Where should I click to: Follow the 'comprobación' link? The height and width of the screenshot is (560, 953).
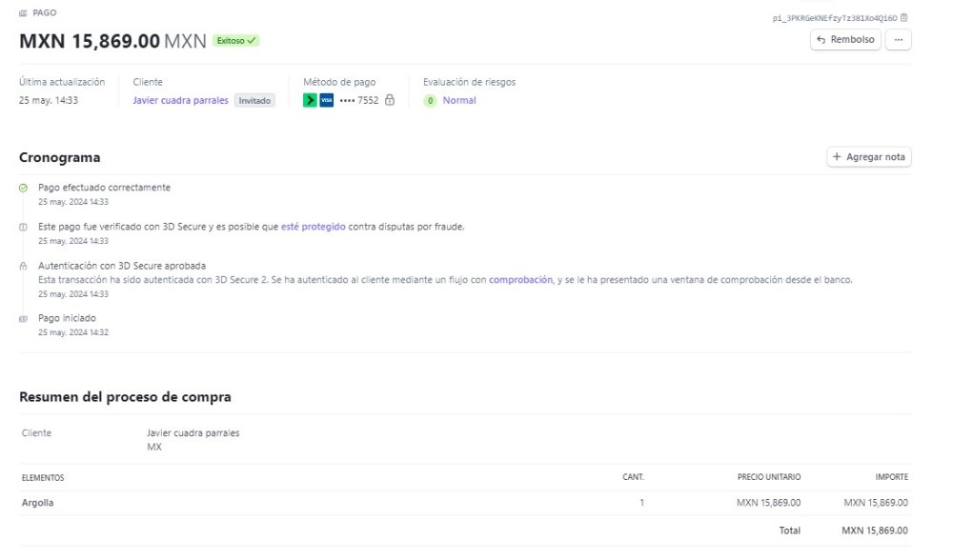click(520, 280)
